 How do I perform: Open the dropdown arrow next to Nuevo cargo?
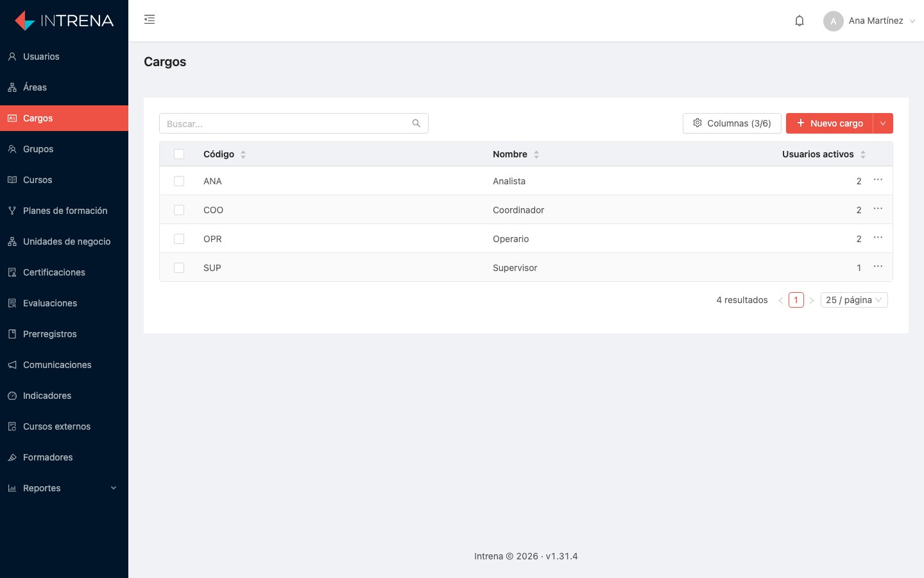point(883,123)
